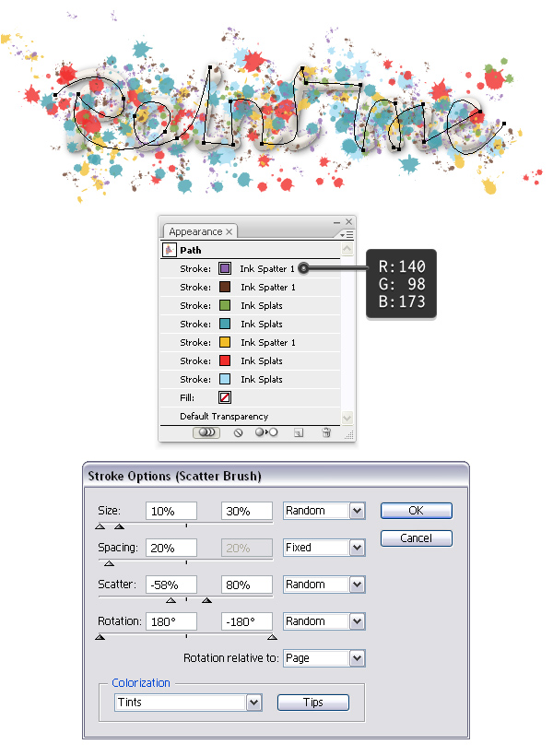This screenshot has height=756, width=553.
Task: Toggle New Art Has Basic Appearance button
Action: (x=206, y=432)
